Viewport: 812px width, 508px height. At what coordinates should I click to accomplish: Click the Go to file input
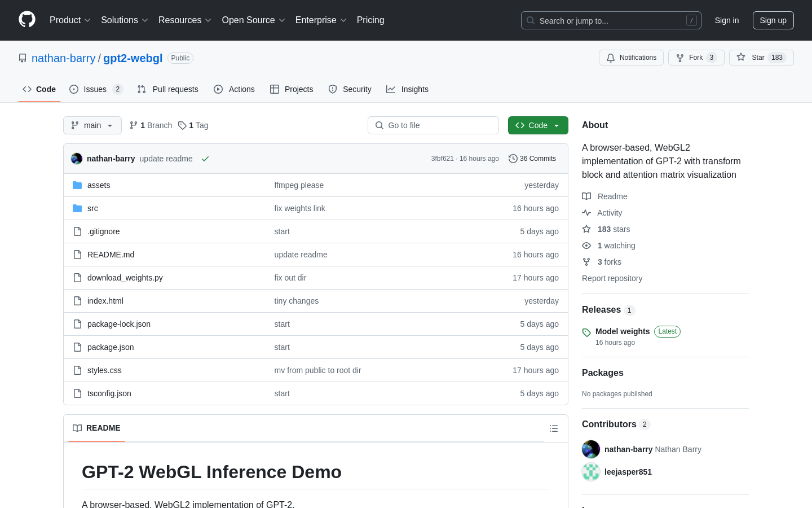click(x=433, y=125)
